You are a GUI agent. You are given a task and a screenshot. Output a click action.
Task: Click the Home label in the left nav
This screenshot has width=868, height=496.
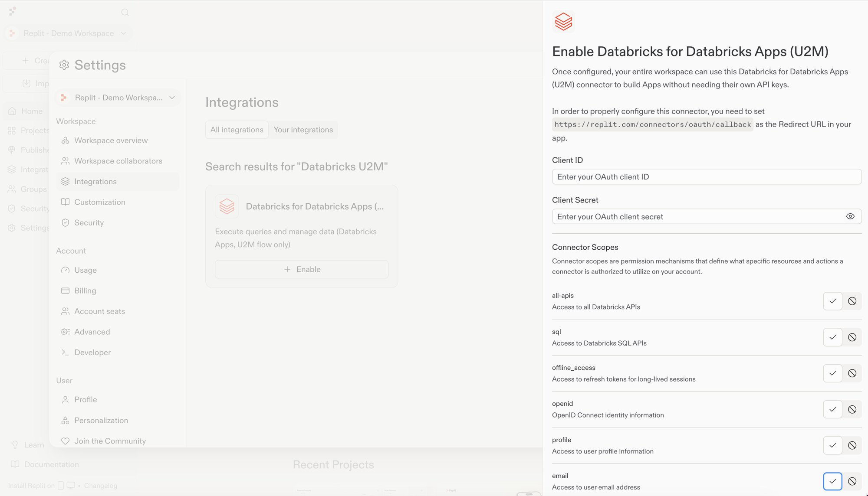pyautogui.click(x=32, y=111)
